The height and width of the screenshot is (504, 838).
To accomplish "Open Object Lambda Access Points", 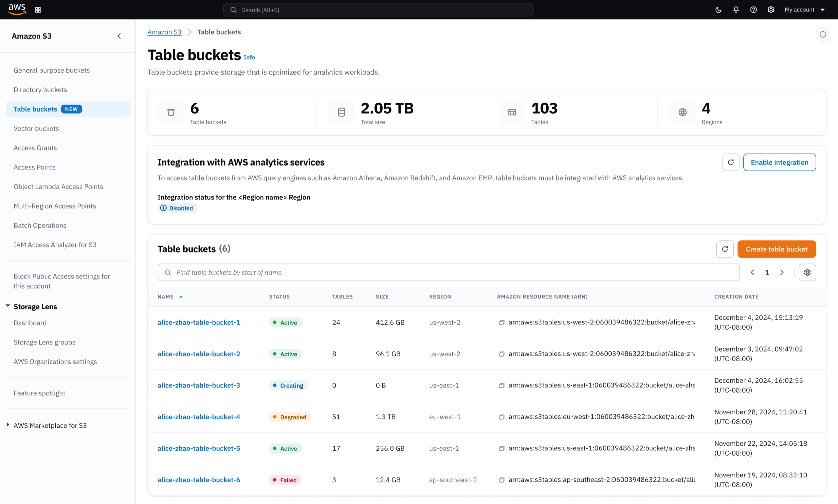I will (58, 187).
